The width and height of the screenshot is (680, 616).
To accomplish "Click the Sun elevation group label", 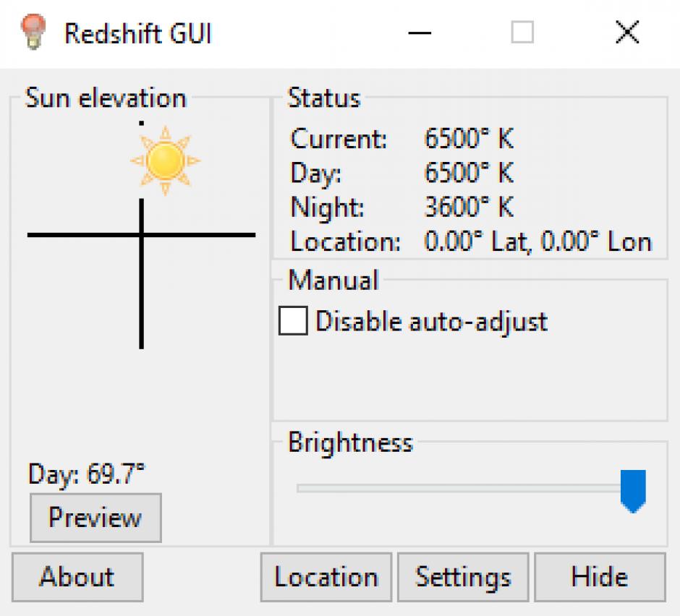I will tap(106, 98).
